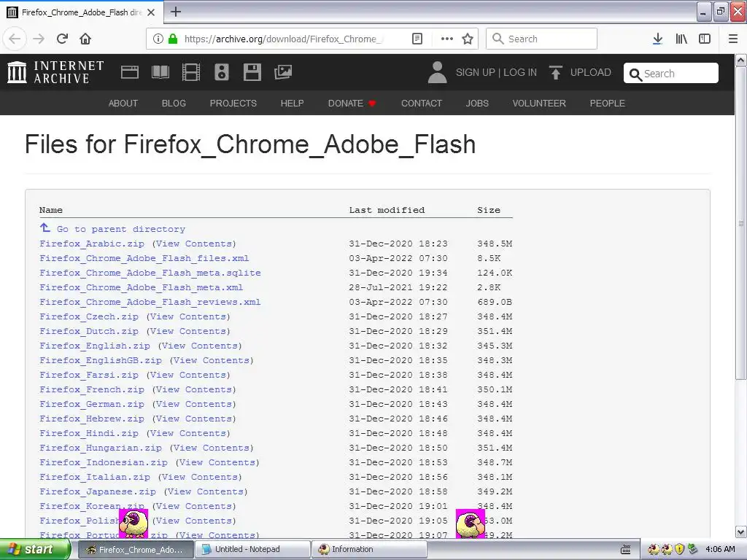
Task: Switch to Information window in taskbar
Action: click(370, 550)
